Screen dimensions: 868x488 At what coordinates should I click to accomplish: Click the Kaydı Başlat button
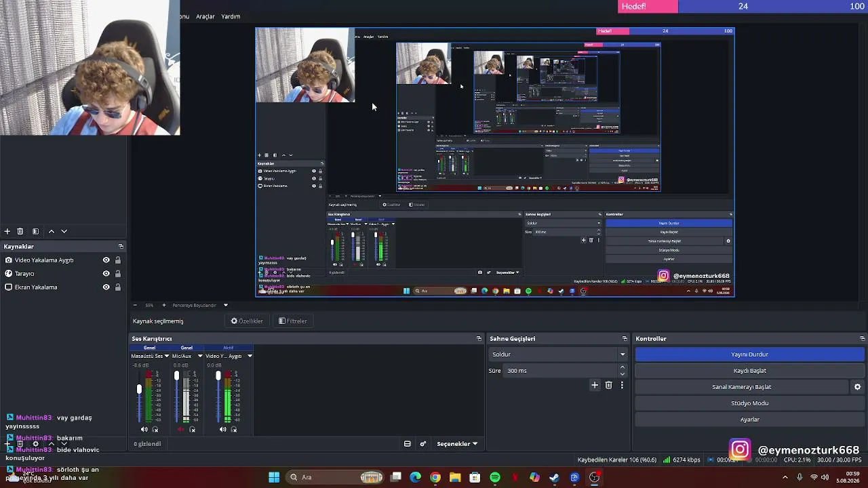pos(749,371)
